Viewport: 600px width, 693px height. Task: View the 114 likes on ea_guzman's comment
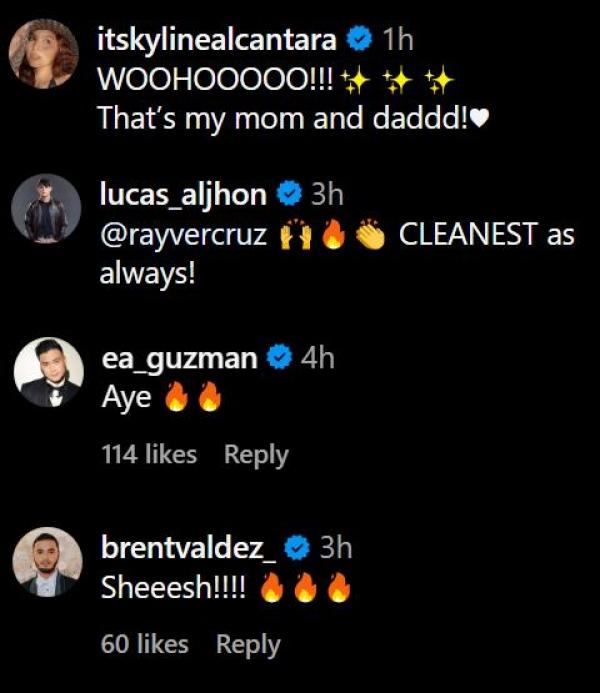[x=149, y=455]
